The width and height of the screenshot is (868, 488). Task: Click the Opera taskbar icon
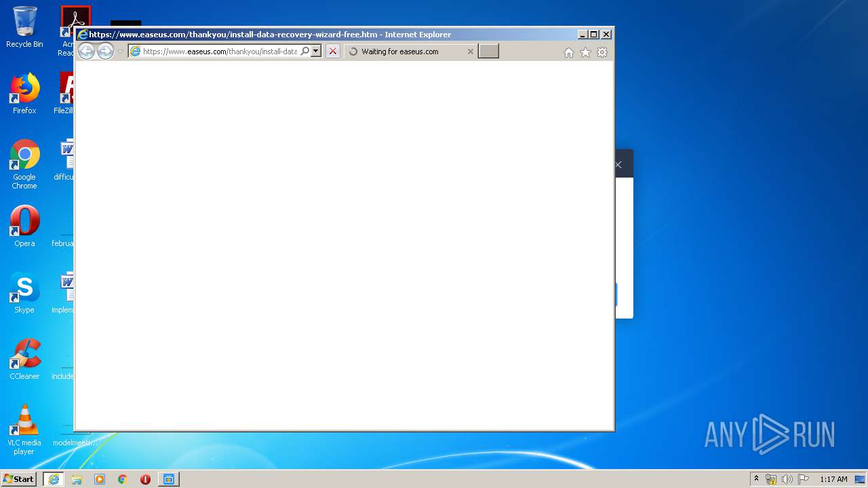pyautogui.click(x=145, y=479)
